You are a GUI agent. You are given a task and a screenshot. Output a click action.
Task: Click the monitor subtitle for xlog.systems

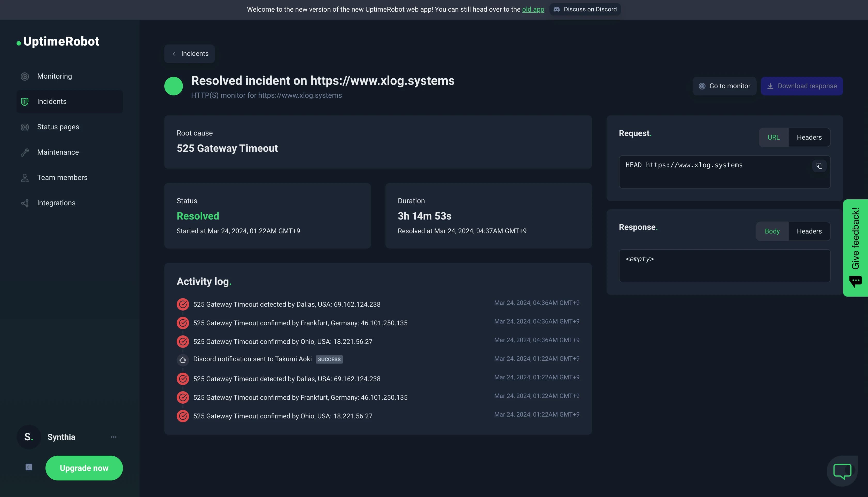(x=266, y=95)
